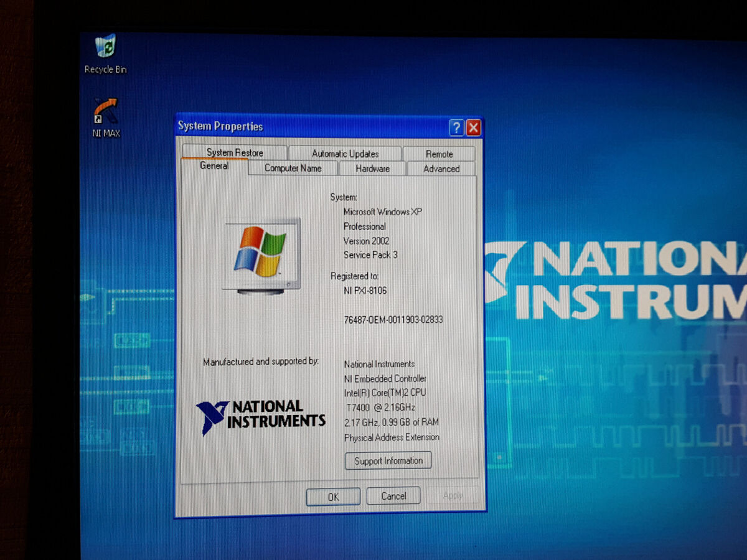Open the Recycle Bin desktop icon
Viewport: 747px width, 560px height.
click(105, 55)
